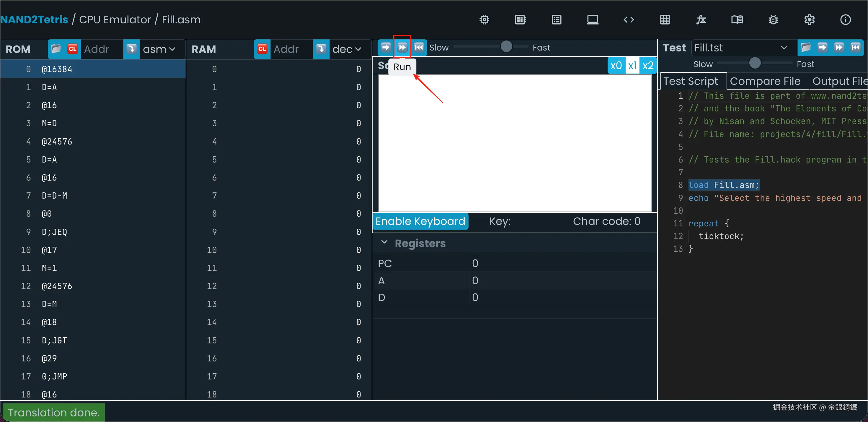Switch to the Output File tab
This screenshot has width=868, height=422.
tap(839, 81)
